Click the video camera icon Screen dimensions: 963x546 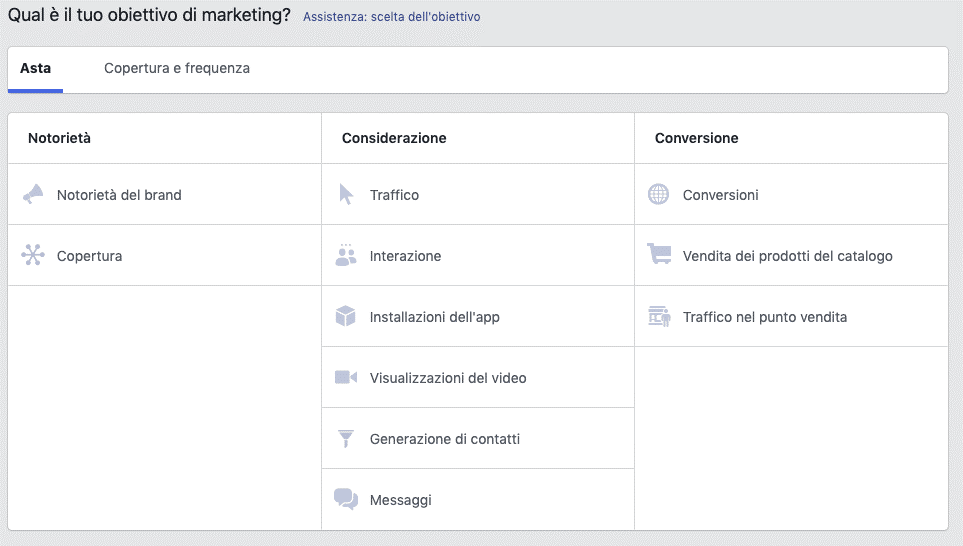tap(346, 378)
